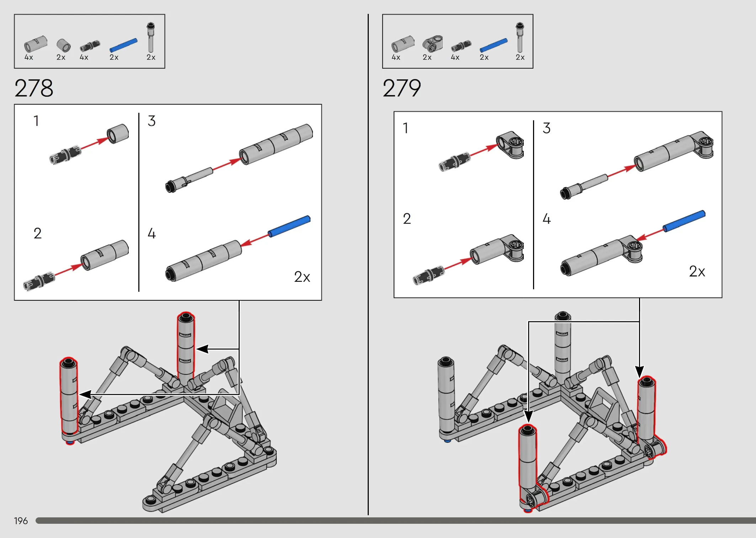Select the red-outlined left pillar in step 278
The height and width of the screenshot is (538, 756).
69,401
